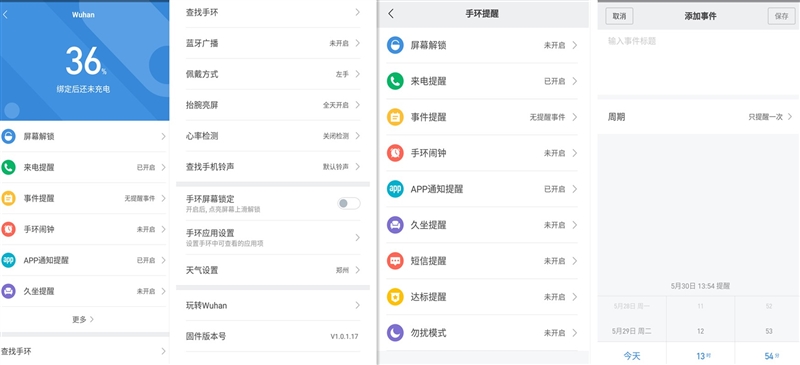800x365 pixels.
Task: Tap red alarm clock icon for 手环闹钟 in Wuhan panel
Action: [x=8, y=229]
